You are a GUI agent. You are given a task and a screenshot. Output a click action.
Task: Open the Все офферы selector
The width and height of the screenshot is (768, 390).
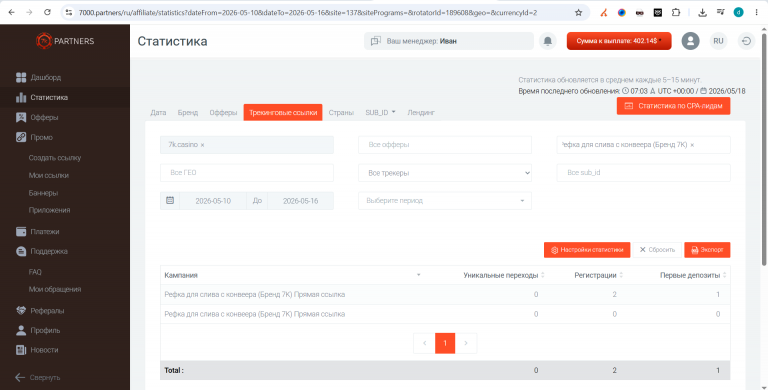[x=445, y=145]
